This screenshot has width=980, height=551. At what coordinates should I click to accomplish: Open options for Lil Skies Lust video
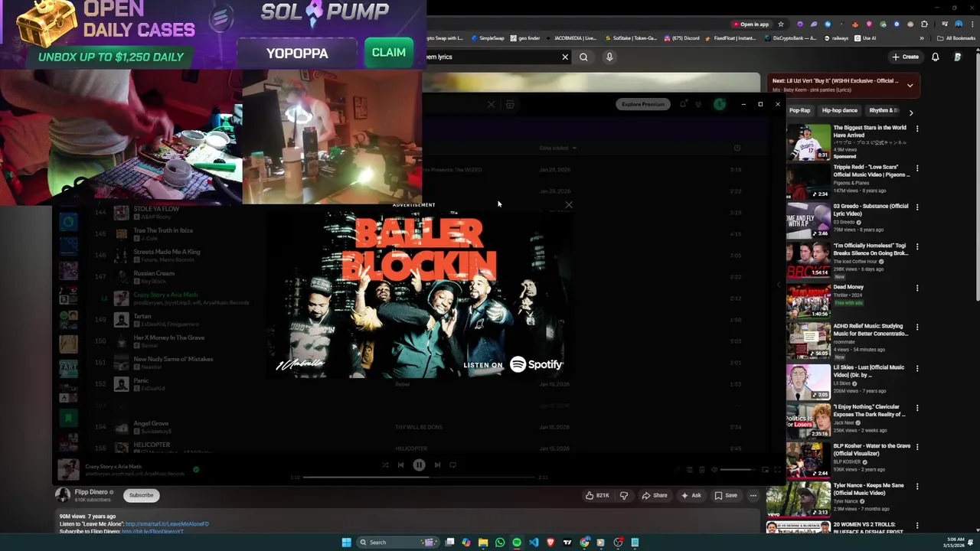917,369
